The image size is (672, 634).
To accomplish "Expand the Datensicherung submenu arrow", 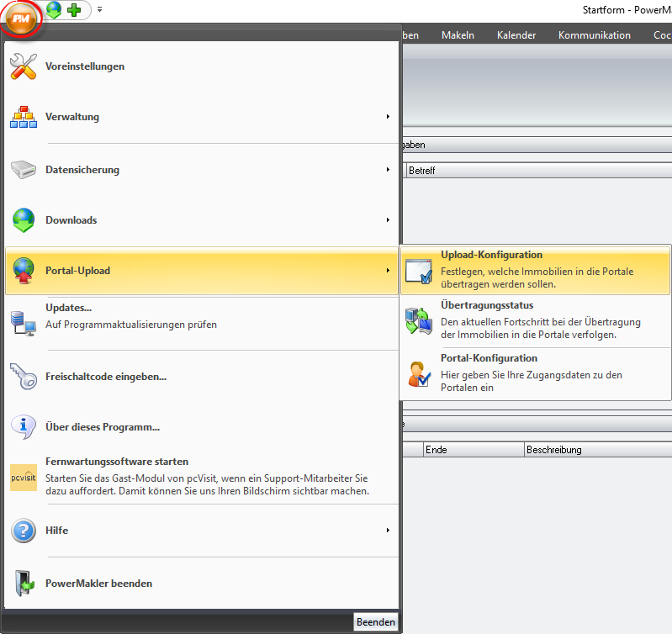I will pos(388,170).
